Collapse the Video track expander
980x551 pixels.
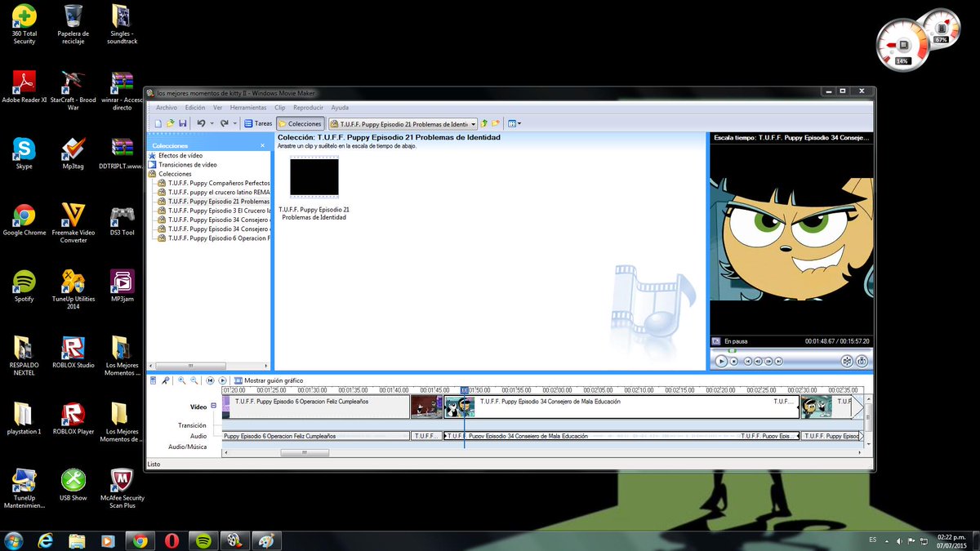[x=214, y=406]
